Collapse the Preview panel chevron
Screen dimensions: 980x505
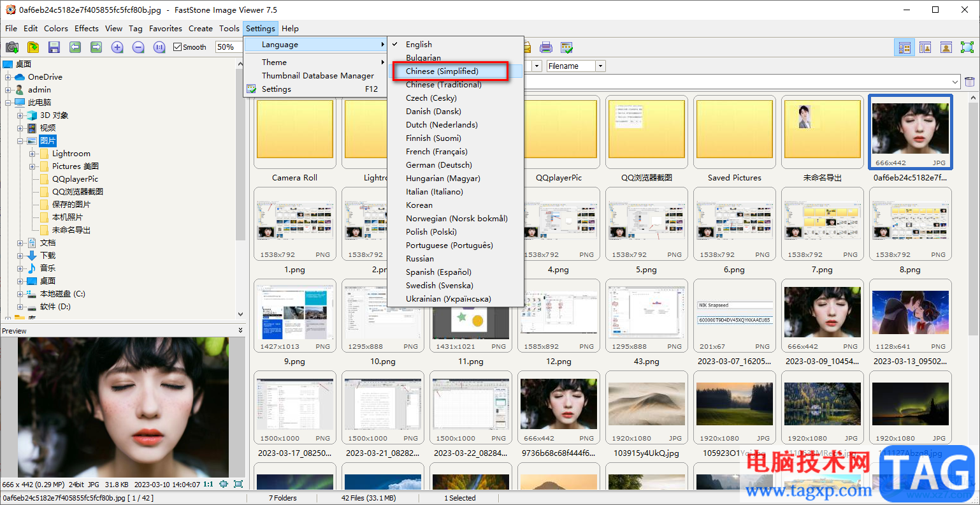click(x=240, y=330)
